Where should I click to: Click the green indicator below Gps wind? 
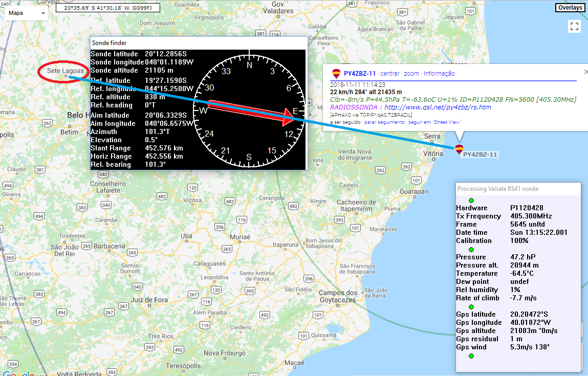tap(471, 356)
